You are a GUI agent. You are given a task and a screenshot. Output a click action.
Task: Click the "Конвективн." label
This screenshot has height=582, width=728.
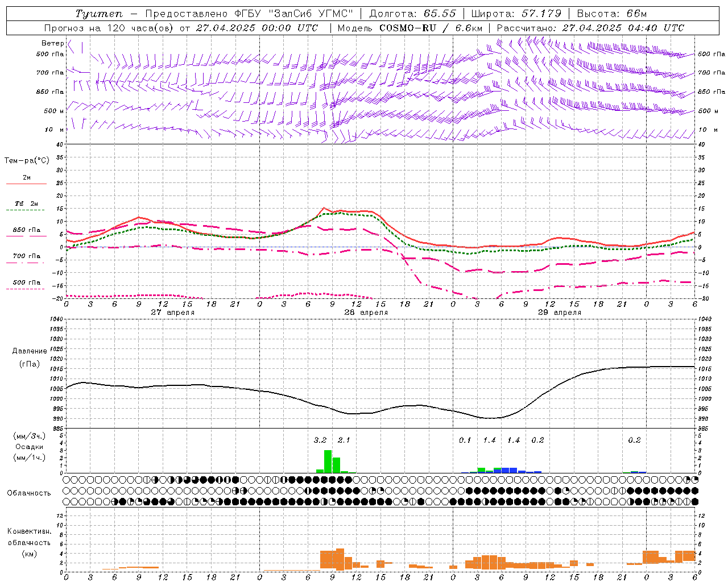pyautogui.click(x=30, y=531)
